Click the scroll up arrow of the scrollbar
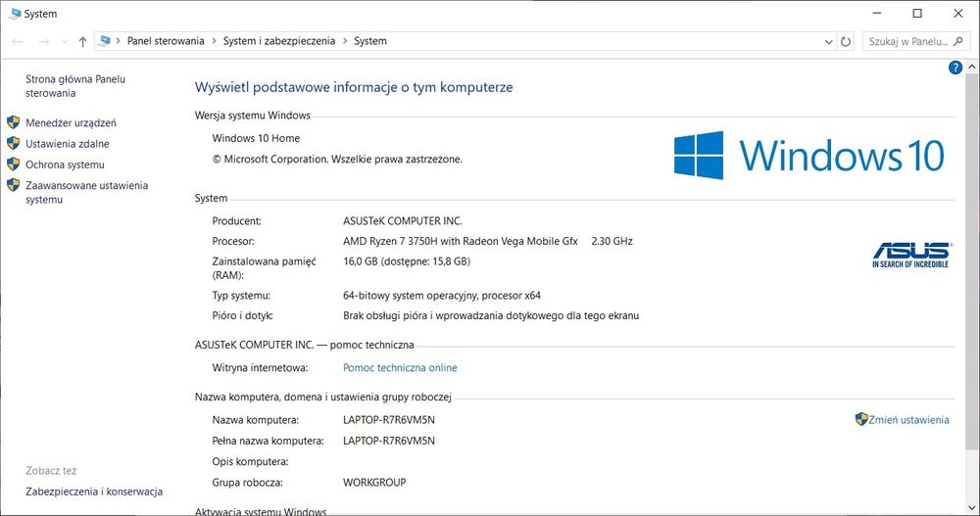 (x=971, y=67)
